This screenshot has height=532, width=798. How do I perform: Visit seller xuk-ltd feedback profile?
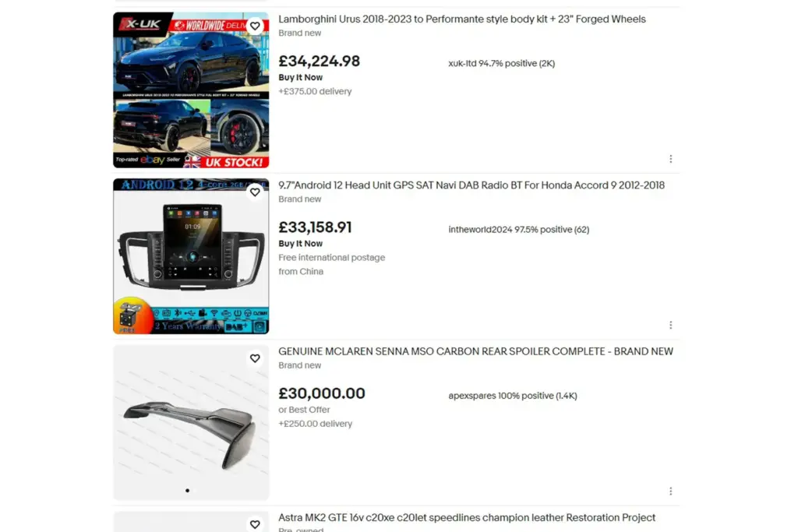click(501, 64)
